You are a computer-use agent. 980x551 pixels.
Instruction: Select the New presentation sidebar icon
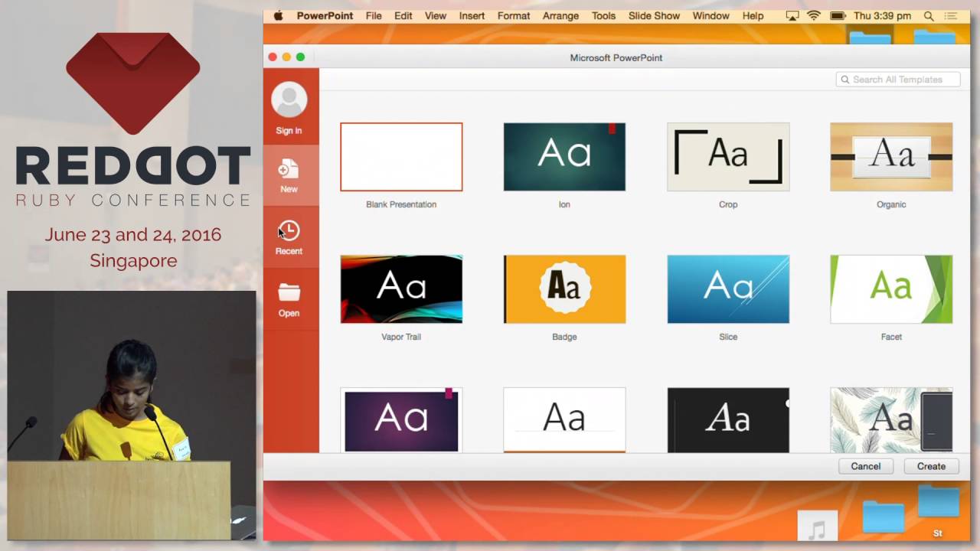tap(289, 170)
